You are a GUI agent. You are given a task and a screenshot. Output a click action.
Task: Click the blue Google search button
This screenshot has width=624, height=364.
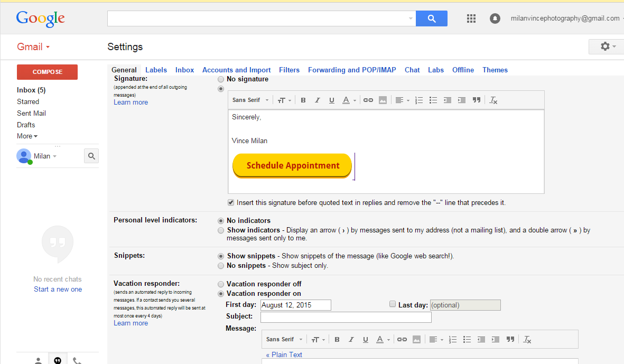[431, 18]
